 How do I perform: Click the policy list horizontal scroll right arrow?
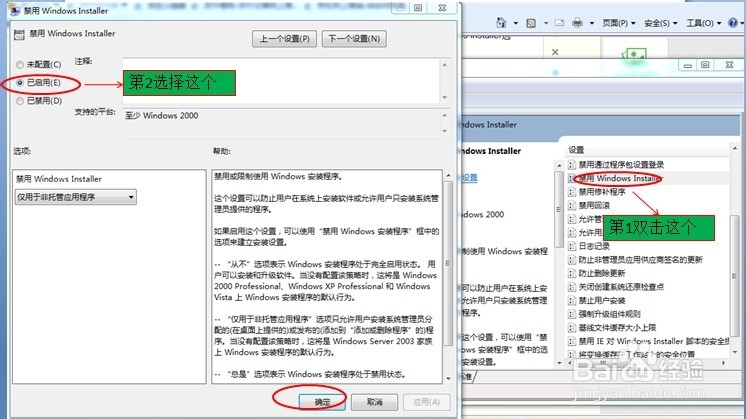[723, 363]
